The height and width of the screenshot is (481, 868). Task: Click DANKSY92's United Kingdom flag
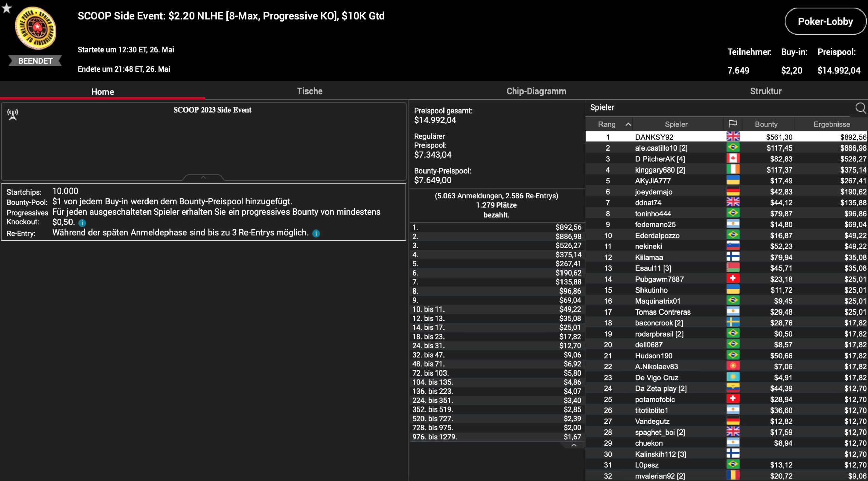733,136
